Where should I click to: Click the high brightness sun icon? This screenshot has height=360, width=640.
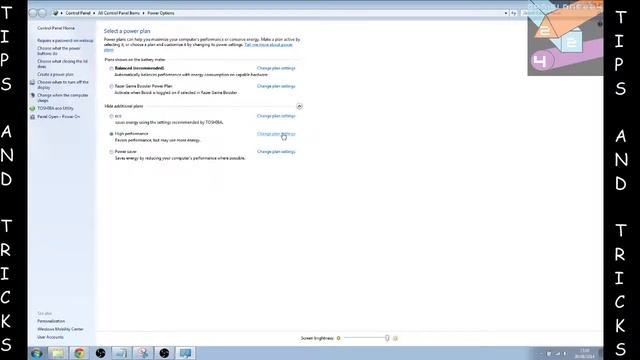(x=395, y=338)
